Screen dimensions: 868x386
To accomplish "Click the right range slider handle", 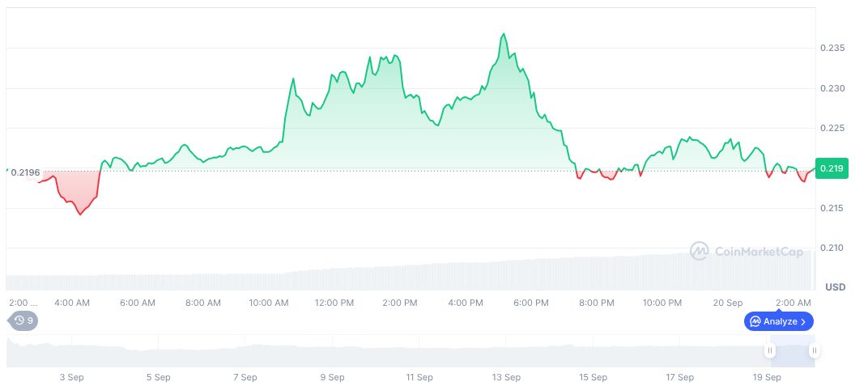I will (x=813, y=350).
